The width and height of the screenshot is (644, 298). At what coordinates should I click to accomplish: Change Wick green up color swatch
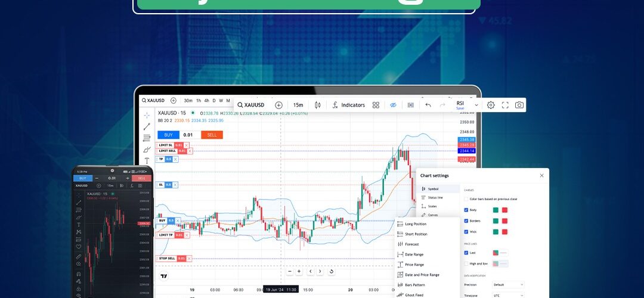click(x=496, y=231)
